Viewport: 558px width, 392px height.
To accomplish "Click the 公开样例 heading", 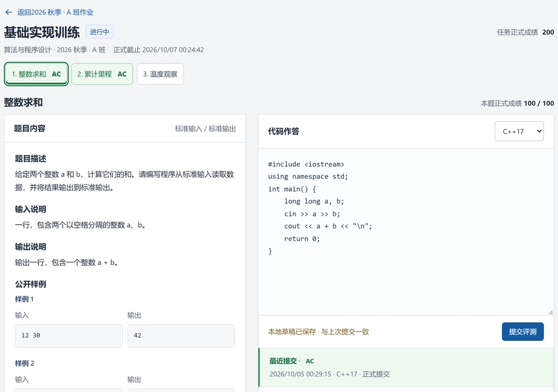I will [x=31, y=284].
